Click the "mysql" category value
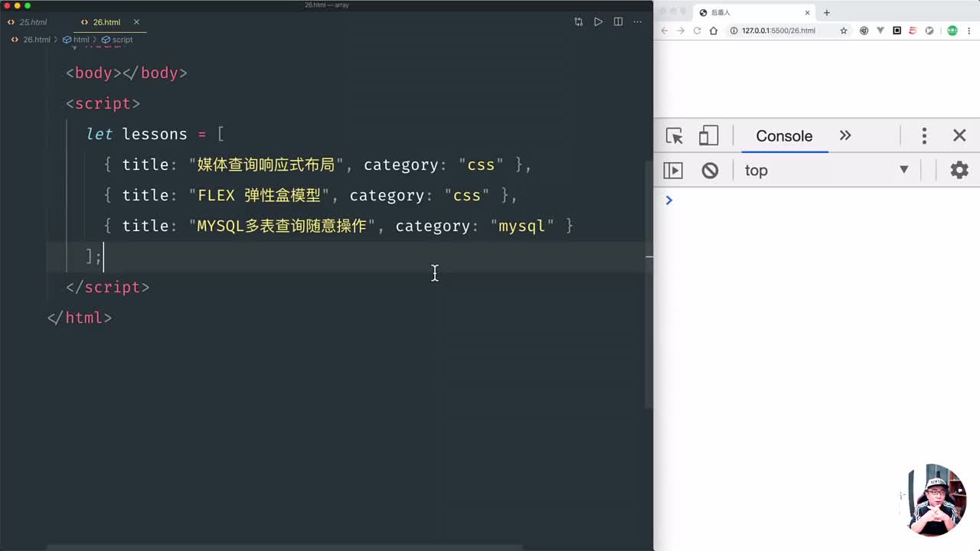980x551 pixels. 521,226
